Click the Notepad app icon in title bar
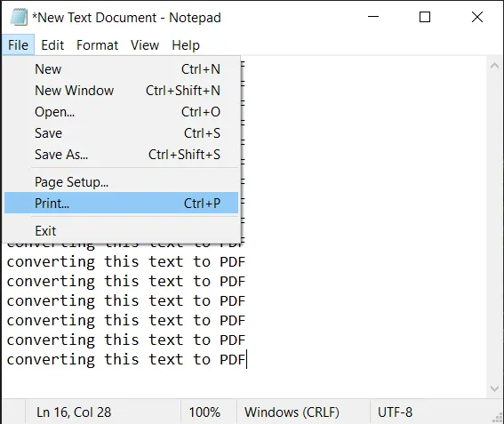 19,17
